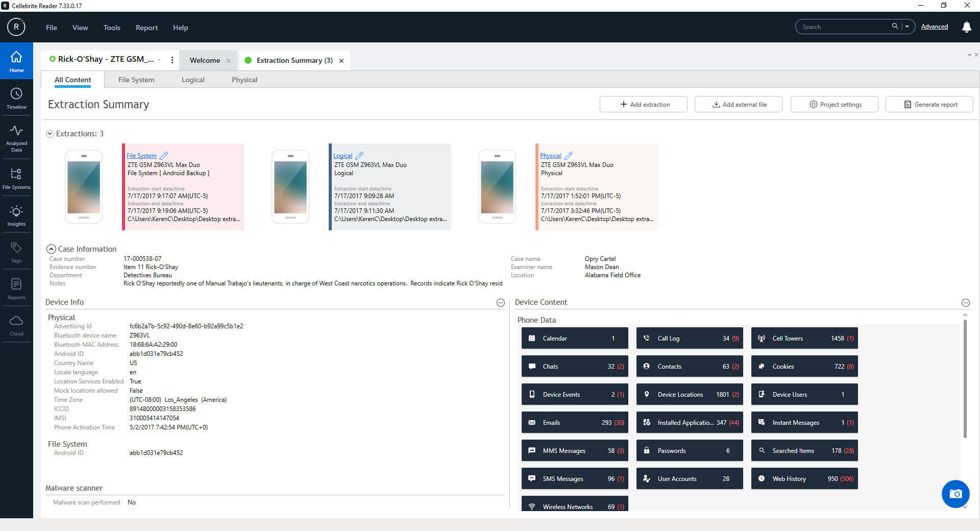The width and height of the screenshot is (980, 531).
Task: Switch to the File System tab
Action: click(136, 80)
